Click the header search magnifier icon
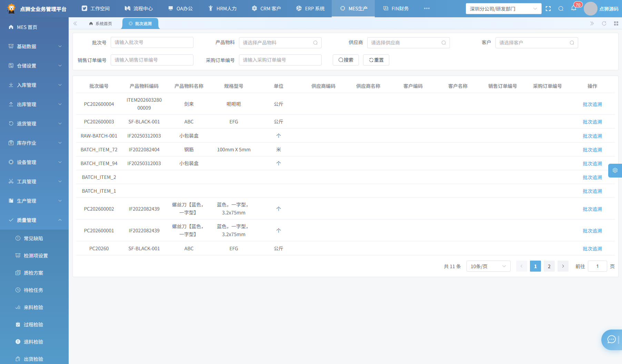The height and width of the screenshot is (364, 622). tap(561, 9)
